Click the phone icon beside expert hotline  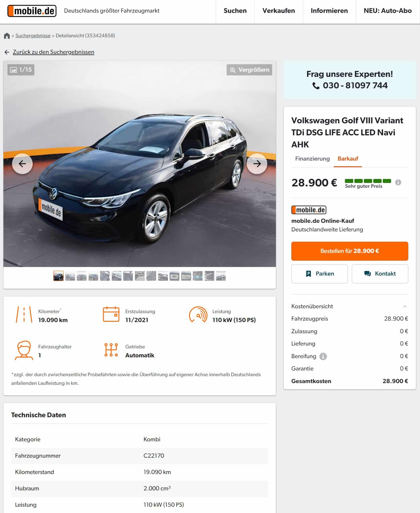(x=316, y=86)
